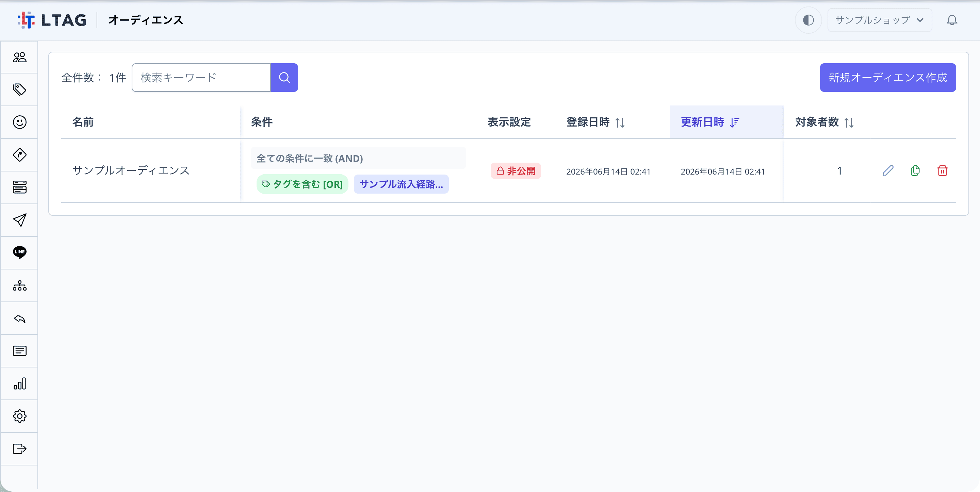Image resolution: width=980 pixels, height=492 pixels.
Task: Open the bar chart analytics sidebar icon
Action: 19,383
